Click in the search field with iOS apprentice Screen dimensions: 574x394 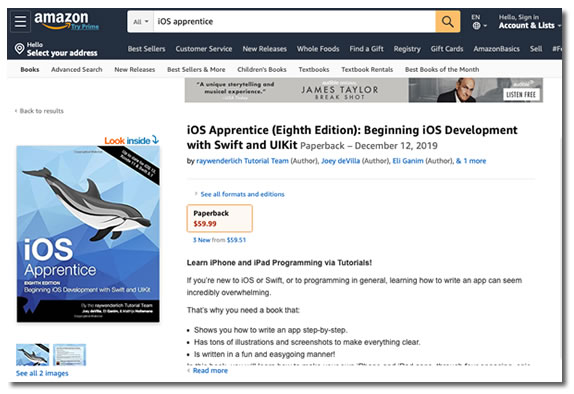tap(294, 22)
